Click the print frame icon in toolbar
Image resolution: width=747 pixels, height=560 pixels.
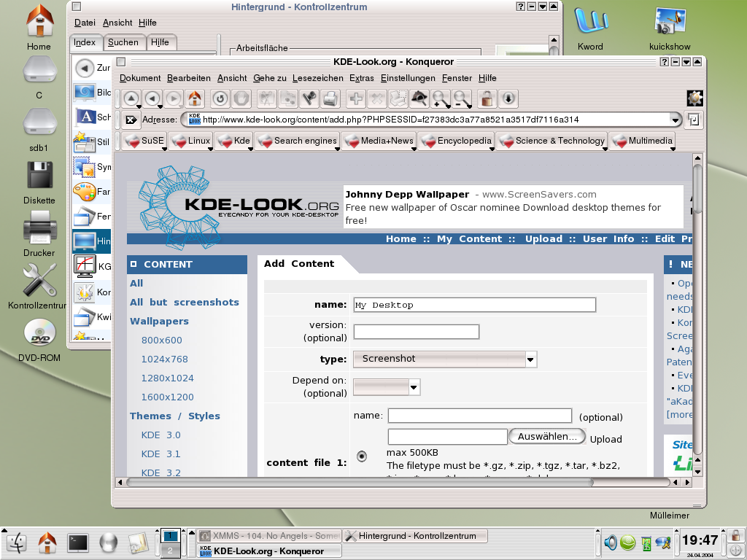[x=398, y=98]
